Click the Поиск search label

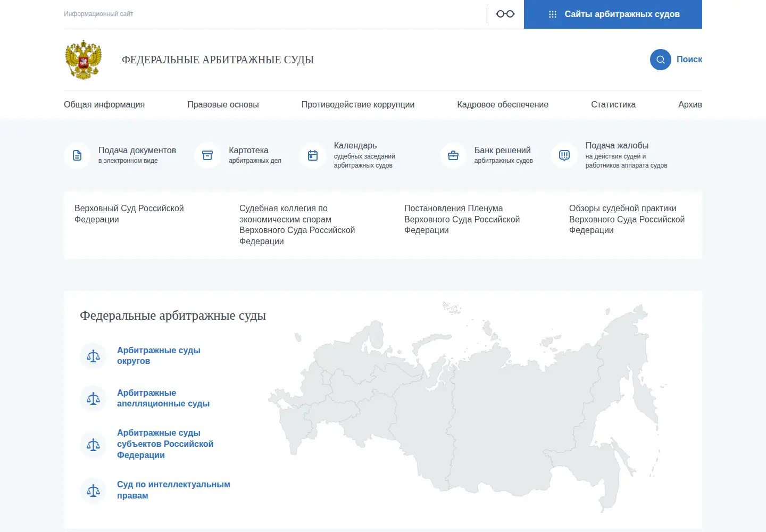(x=689, y=60)
